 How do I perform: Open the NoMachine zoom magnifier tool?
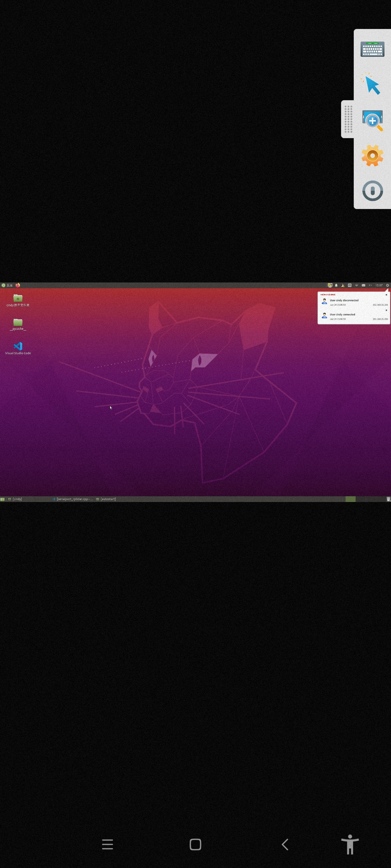(373, 121)
